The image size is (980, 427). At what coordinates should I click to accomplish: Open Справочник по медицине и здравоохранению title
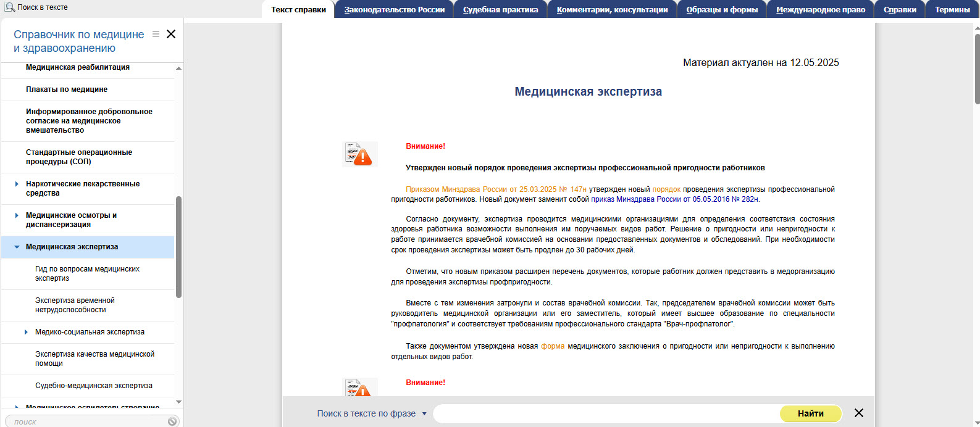pyautogui.click(x=79, y=41)
